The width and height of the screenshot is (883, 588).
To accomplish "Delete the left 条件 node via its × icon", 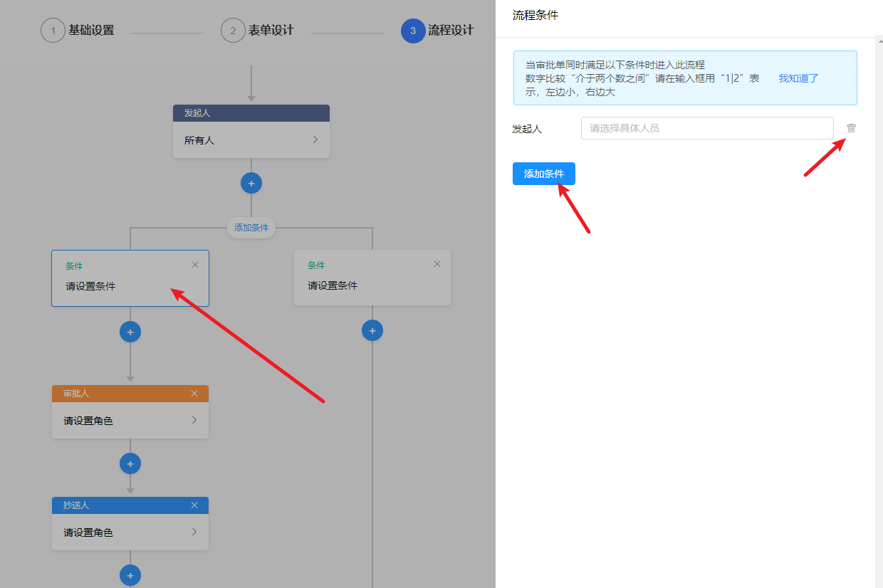I will coord(194,264).
